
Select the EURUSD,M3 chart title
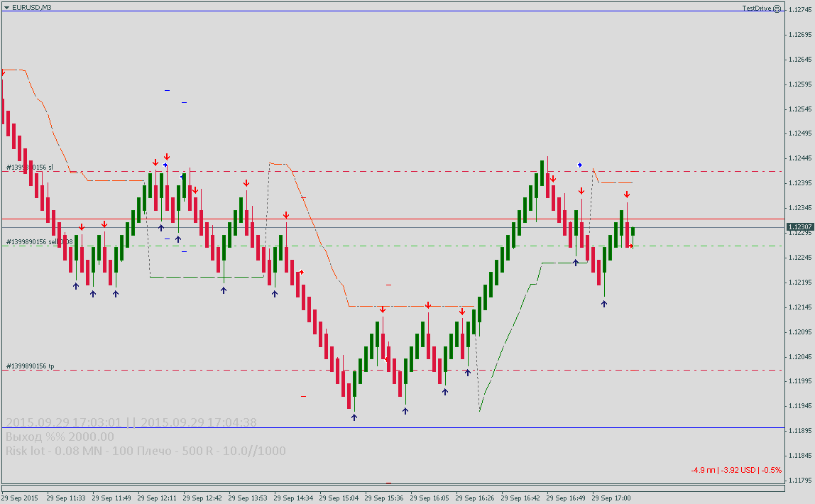pos(32,7)
